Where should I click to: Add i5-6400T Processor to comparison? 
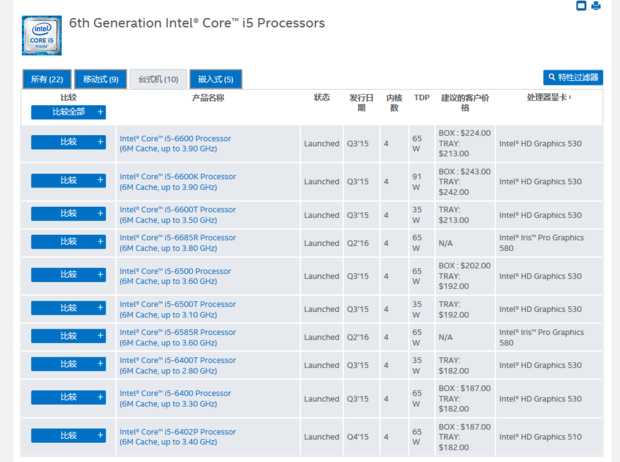(68, 364)
